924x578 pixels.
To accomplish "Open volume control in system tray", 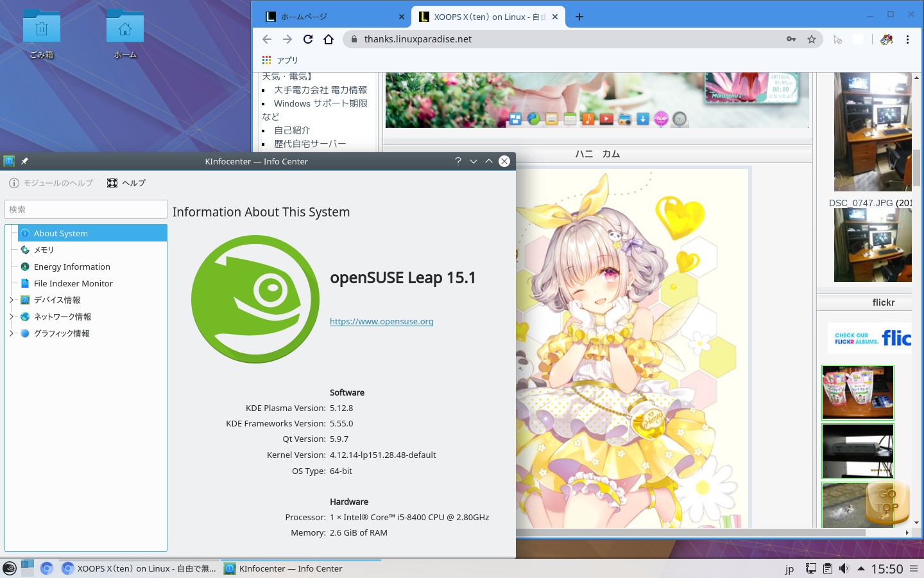I will [x=844, y=568].
